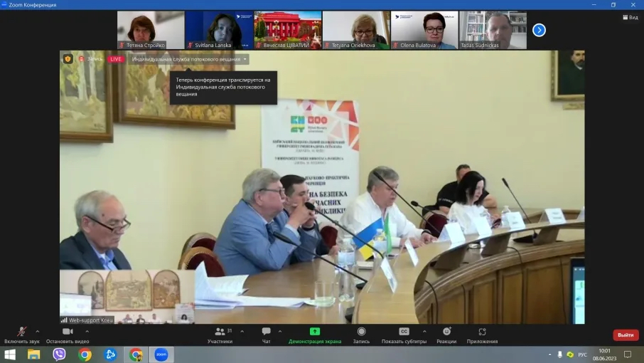Show next participants with blue arrow

point(539,30)
